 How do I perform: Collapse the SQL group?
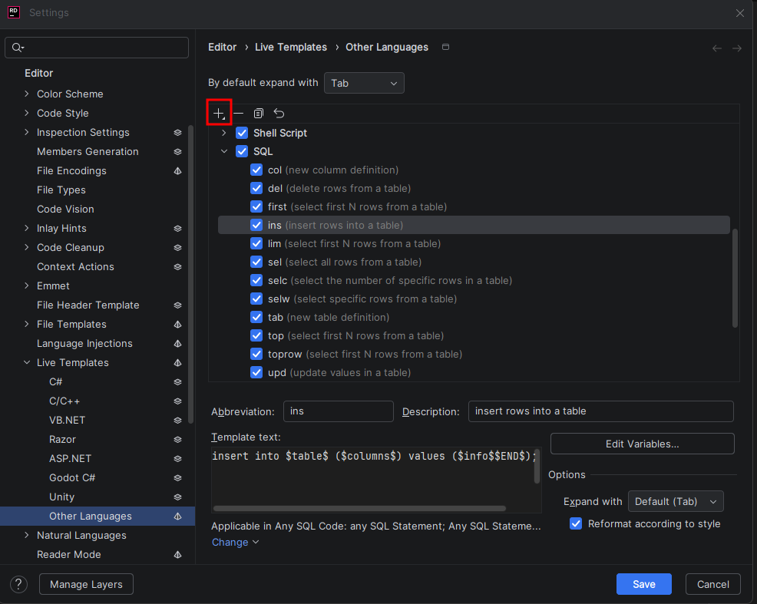224,151
